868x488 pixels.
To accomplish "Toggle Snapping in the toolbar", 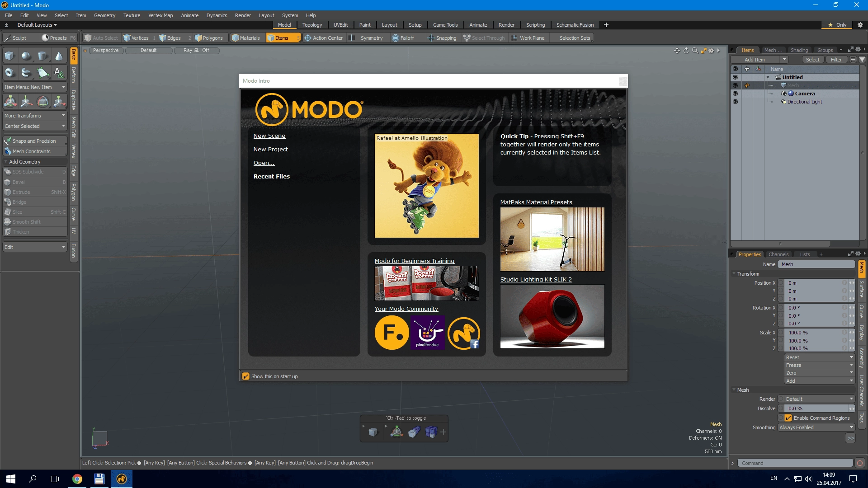I will [x=442, y=38].
